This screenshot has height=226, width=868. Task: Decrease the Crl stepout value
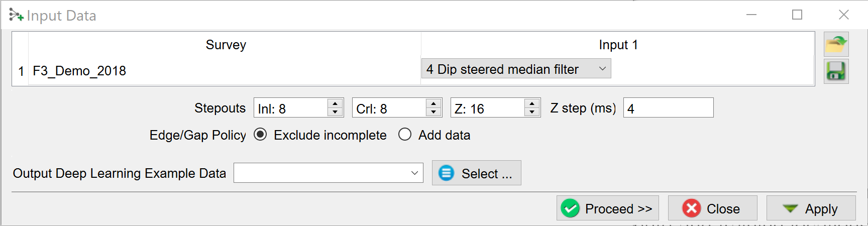(433, 112)
